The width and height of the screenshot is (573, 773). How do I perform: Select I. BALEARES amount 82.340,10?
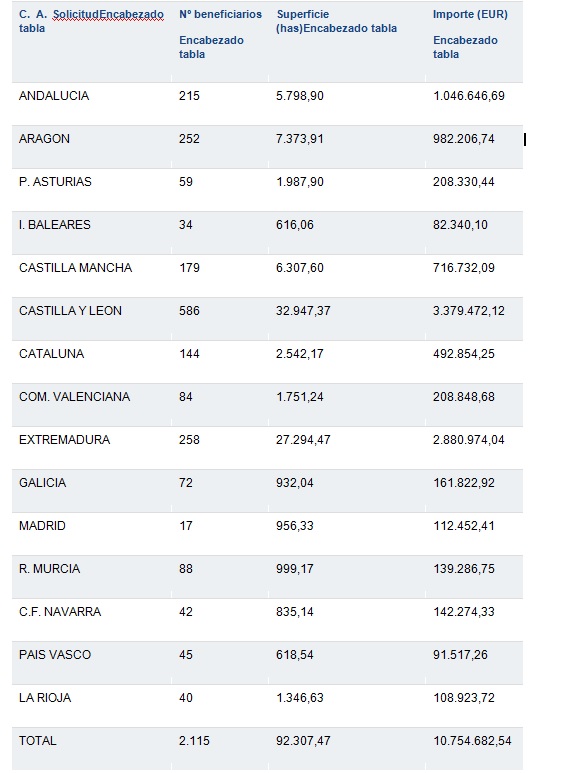click(x=460, y=225)
